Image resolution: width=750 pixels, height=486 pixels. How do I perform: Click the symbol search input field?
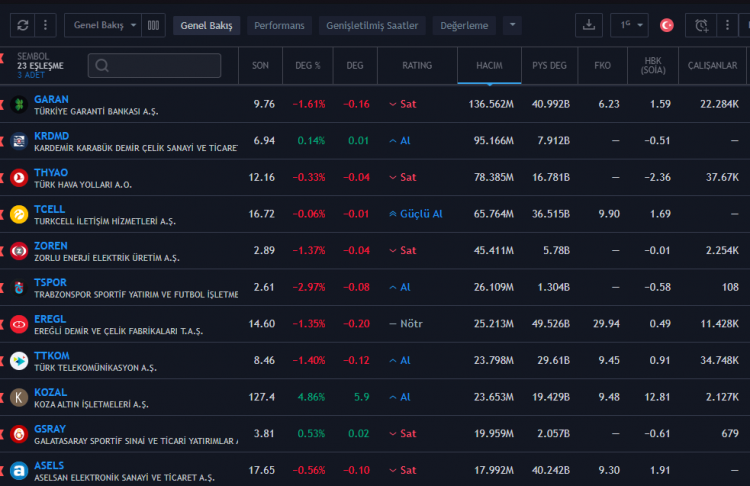154,66
